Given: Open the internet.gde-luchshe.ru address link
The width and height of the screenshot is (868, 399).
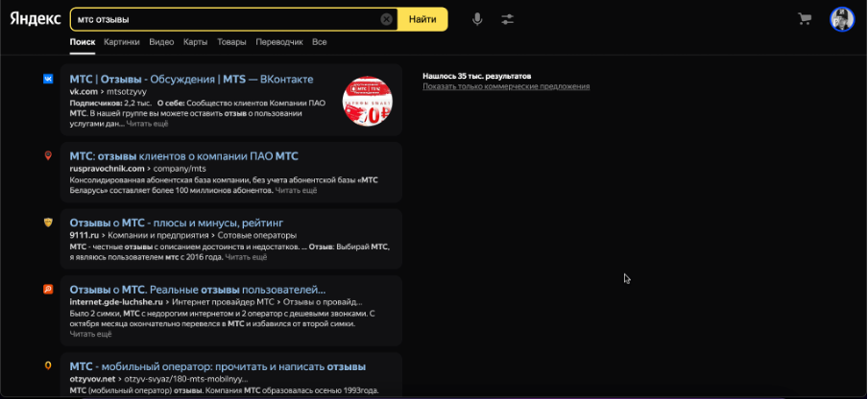Looking at the screenshot, I should click(116, 302).
